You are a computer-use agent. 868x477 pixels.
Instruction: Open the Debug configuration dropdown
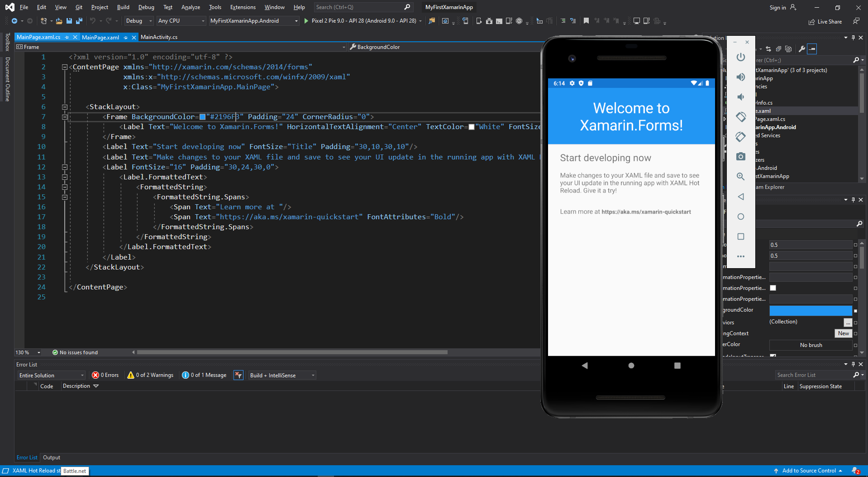(x=138, y=21)
